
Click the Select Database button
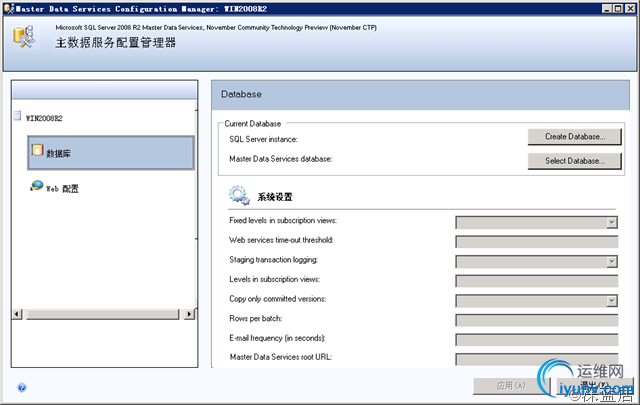coord(575,161)
